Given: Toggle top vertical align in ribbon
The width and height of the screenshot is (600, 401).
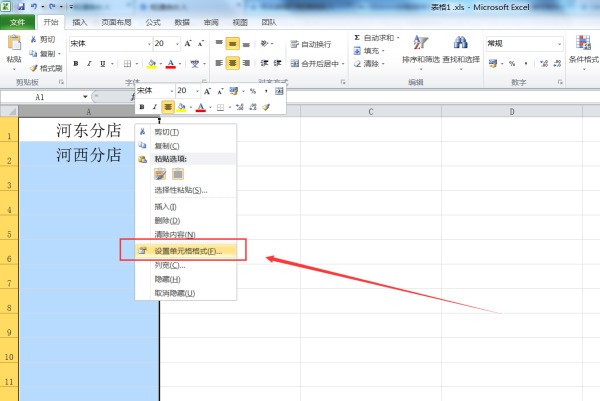Looking at the screenshot, I should click(x=219, y=44).
